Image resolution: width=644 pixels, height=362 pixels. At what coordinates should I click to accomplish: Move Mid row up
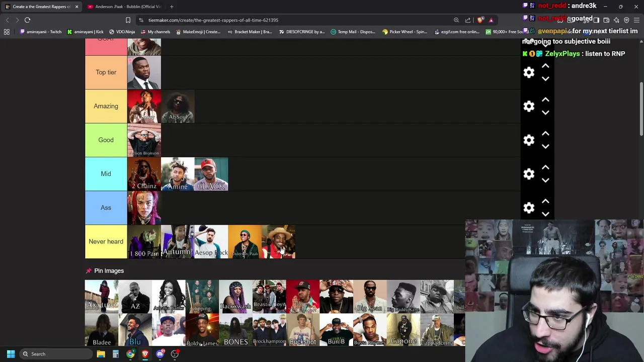545,167
